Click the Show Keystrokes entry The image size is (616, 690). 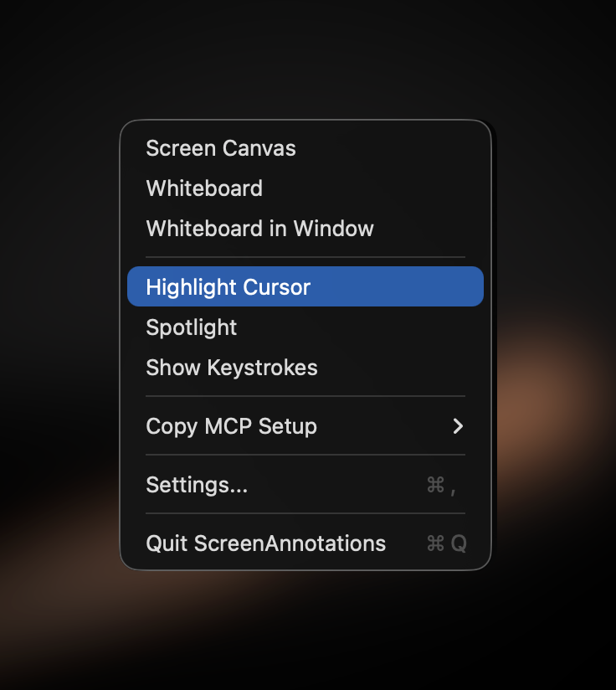click(231, 368)
